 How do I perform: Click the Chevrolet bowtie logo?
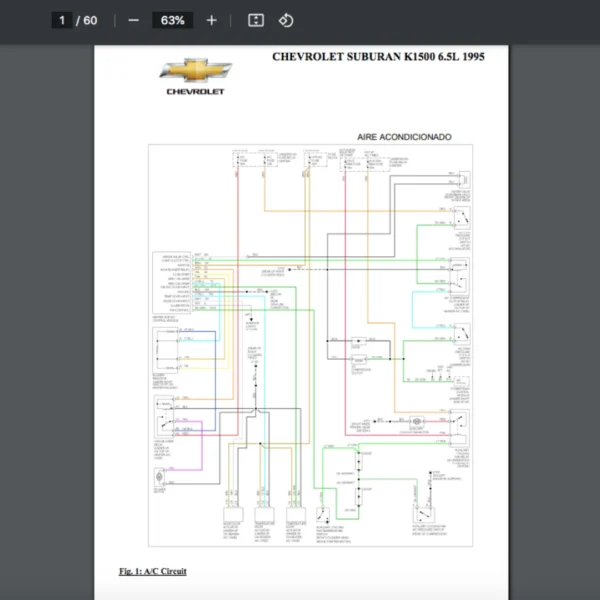(195, 72)
